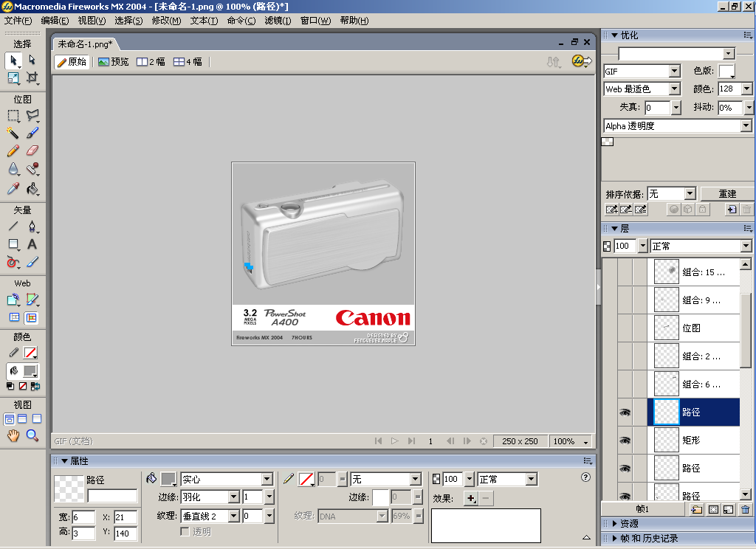Click the 宽 width input field

[x=83, y=517]
